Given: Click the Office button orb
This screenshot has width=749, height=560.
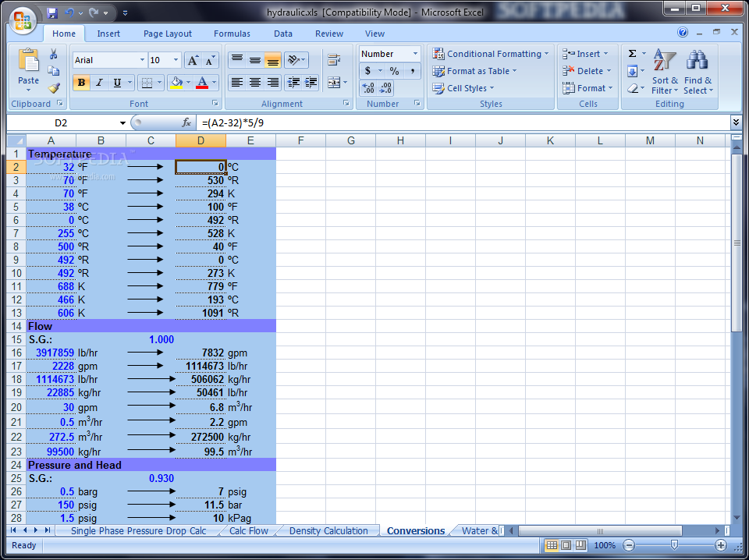Looking at the screenshot, I should tap(23, 20).
